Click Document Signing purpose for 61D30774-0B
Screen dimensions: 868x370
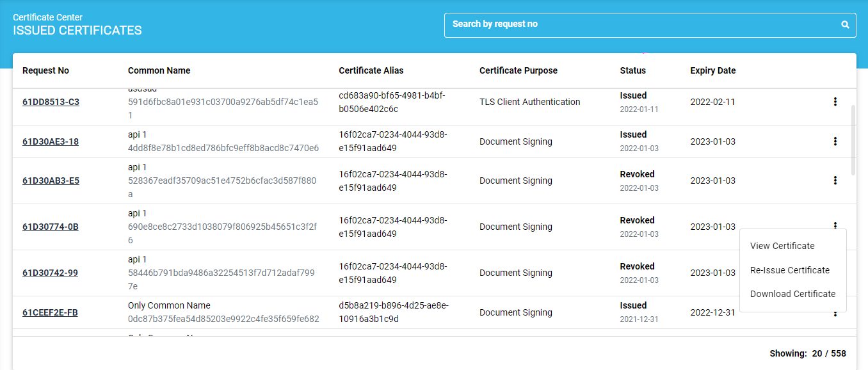tap(516, 227)
